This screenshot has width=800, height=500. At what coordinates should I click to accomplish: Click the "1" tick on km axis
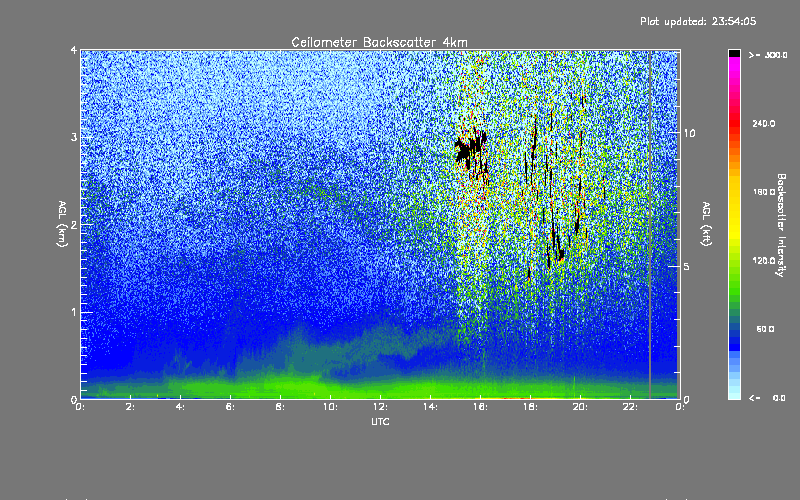pyautogui.click(x=74, y=312)
